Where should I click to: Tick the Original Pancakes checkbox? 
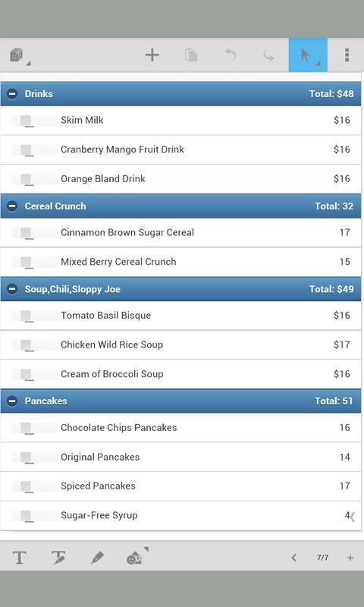(27, 458)
